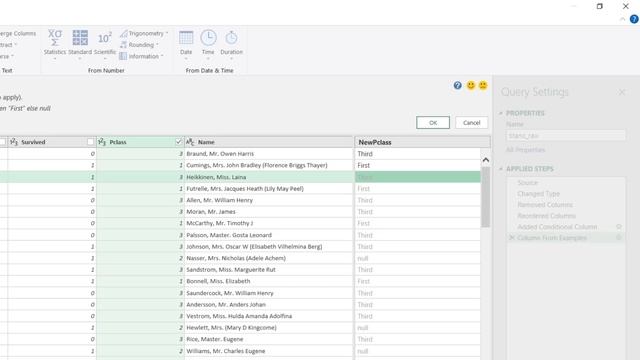Click the name Futrelle, Mrs. Jacques Heath

click(x=245, y=189)
